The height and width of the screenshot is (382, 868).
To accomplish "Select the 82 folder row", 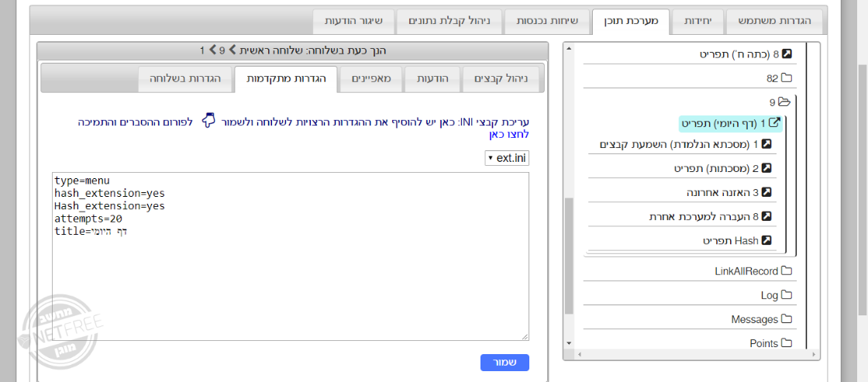I will coord(779,78).
